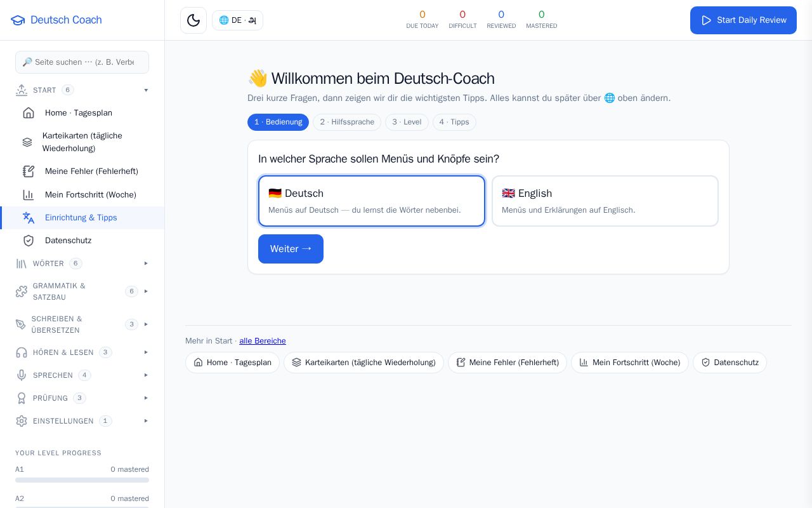The image size is (812, 508).
Task: Click the Einrichtung & Tipps translate icon
Action: 29,218
